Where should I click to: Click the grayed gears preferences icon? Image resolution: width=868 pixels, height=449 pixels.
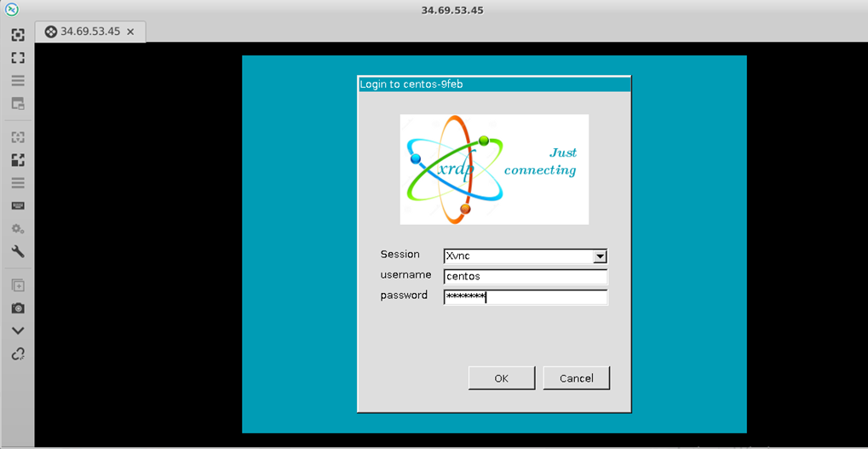[x=18, y=228]
